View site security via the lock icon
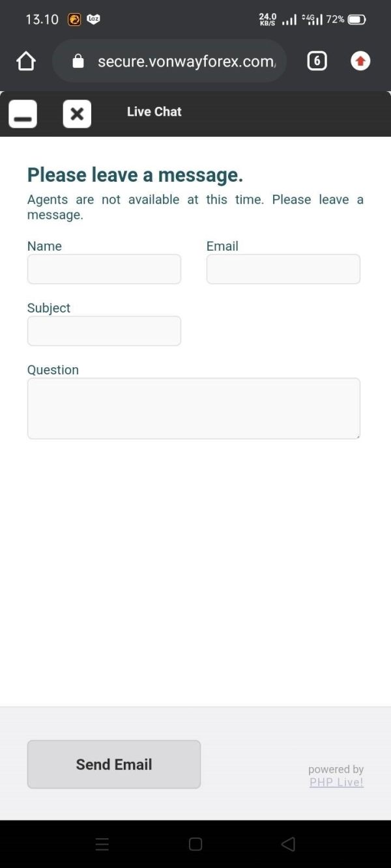Screen dimensions: 391x868 (x=78, y=61)
